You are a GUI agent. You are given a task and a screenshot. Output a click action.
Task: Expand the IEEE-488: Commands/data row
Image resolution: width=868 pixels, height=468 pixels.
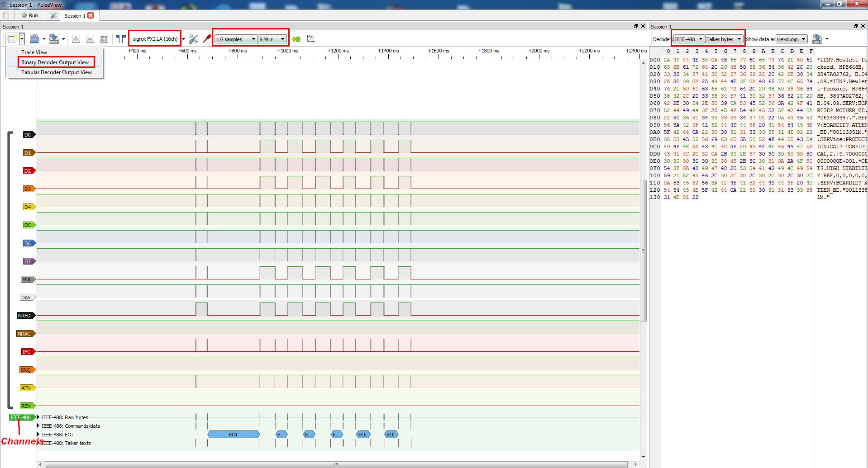(38, 426)
